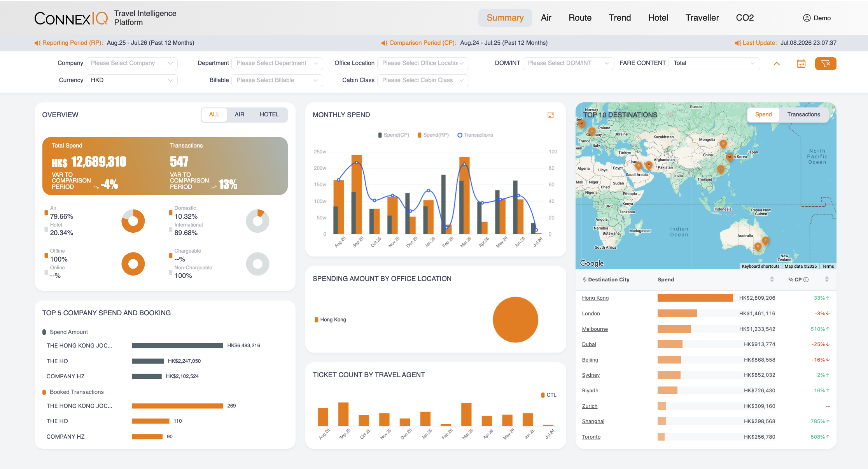Click the Hong Kong office pie chart
The height and width of the screenshot is (469, 868).
coord(515,320)
